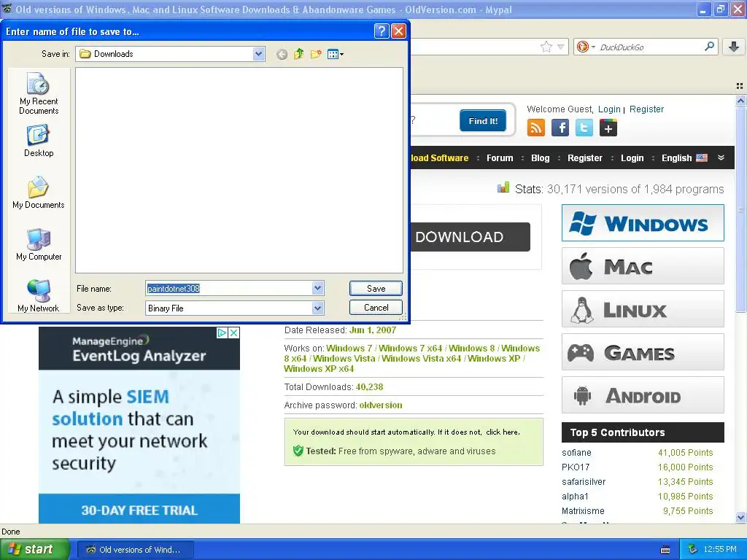
Task: Open Register in the navigation bar
Action: [584, 158]
